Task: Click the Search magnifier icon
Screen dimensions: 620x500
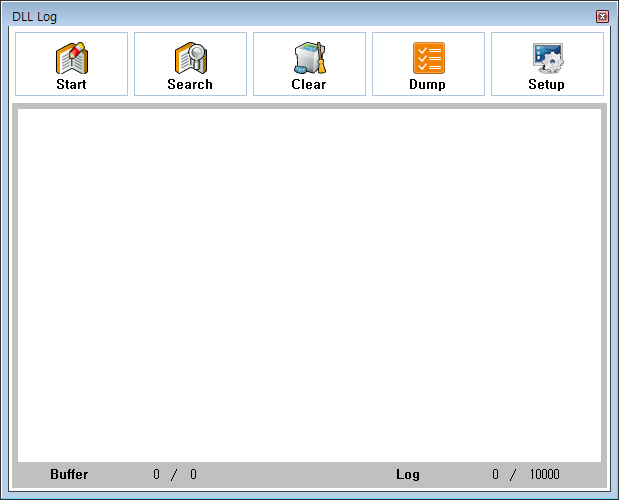Action: tap(190, 58)
